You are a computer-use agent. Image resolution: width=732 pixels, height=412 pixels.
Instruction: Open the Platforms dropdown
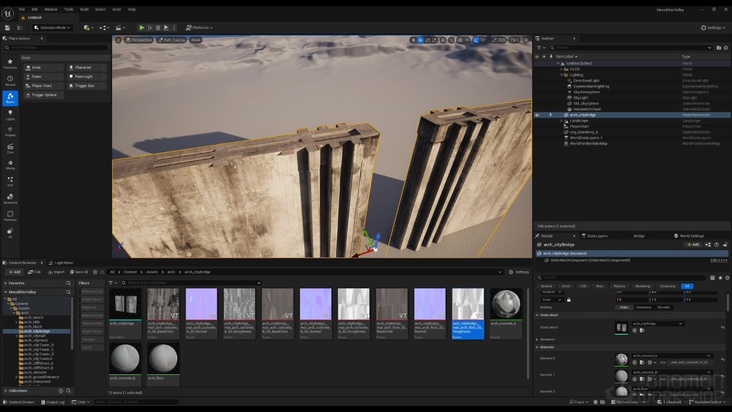point(199,28)
